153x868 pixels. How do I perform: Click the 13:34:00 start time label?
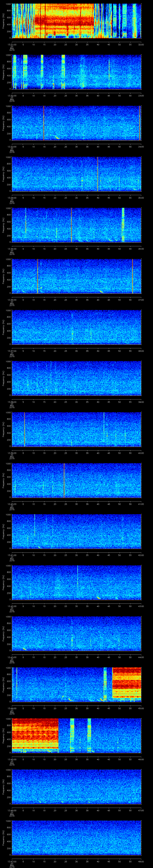tap(12, 198)
